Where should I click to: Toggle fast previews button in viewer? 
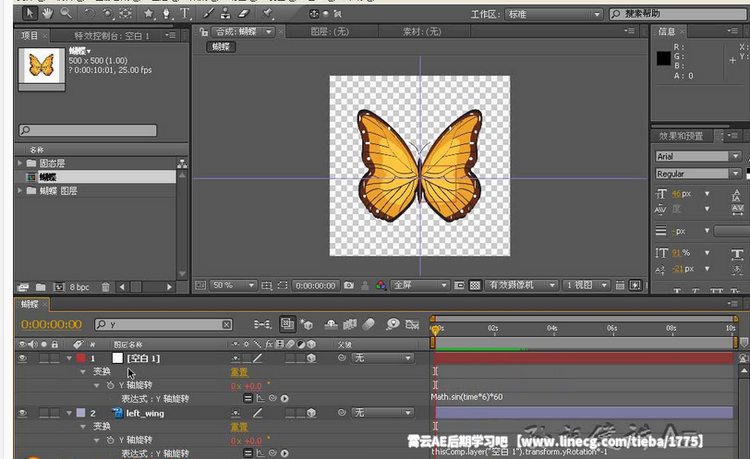pos(635,285)
